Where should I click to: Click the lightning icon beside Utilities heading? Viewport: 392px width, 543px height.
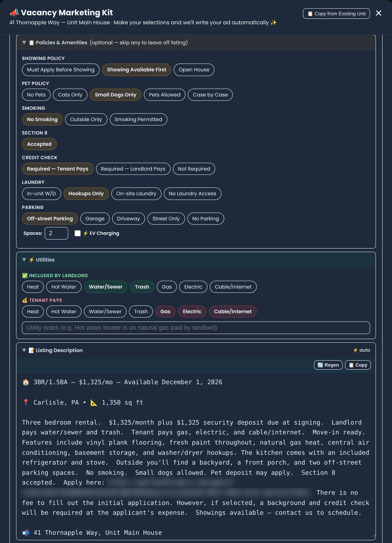point(31,260)
